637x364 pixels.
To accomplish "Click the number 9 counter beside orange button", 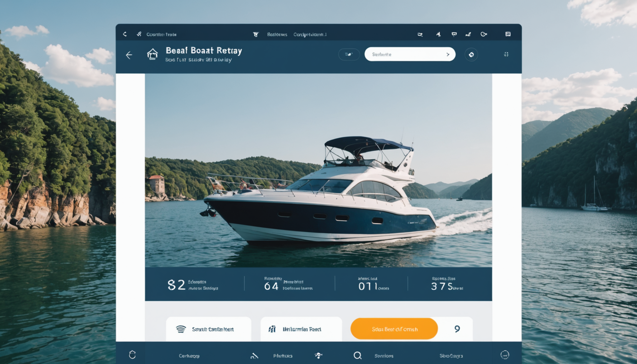I will [457, 329].
